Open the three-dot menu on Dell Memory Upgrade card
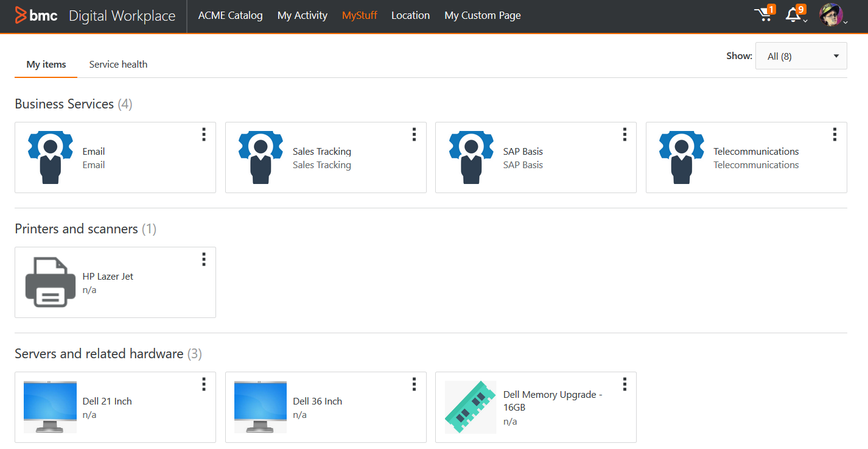 (625, 384)
